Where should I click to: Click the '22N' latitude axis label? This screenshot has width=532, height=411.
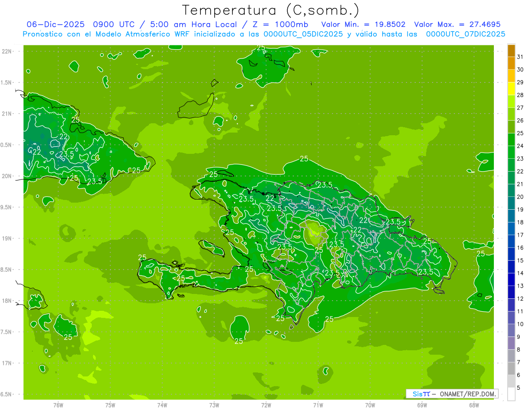8,51
